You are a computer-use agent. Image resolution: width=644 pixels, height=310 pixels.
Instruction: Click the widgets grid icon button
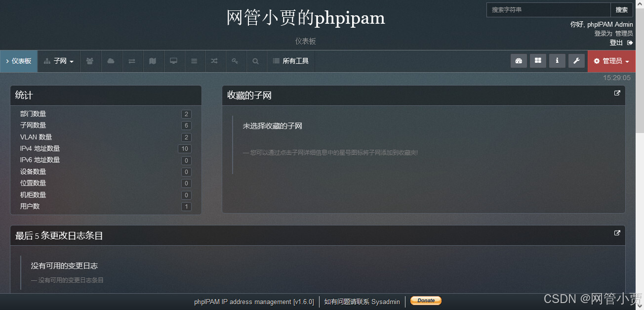pyautogui.click(x=538, y=61)
